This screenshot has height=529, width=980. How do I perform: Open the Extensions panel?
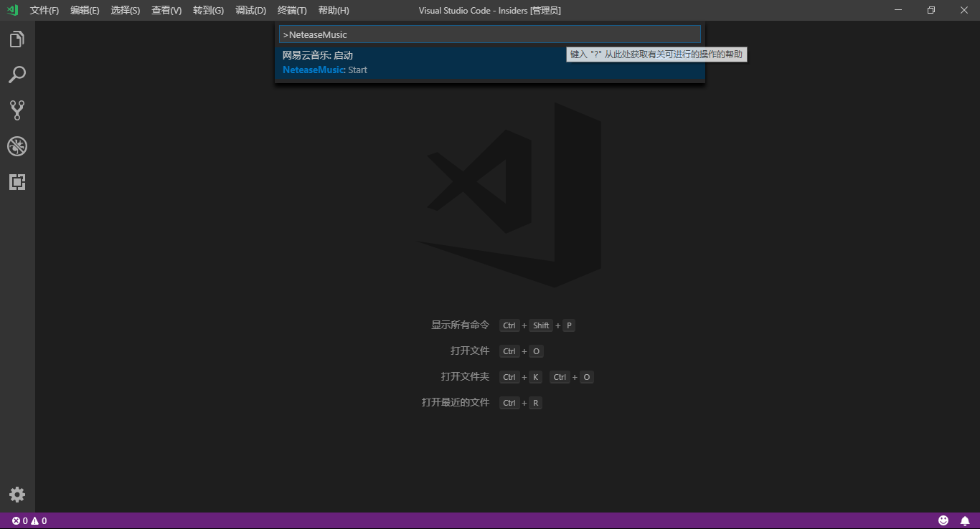[17, 182]
